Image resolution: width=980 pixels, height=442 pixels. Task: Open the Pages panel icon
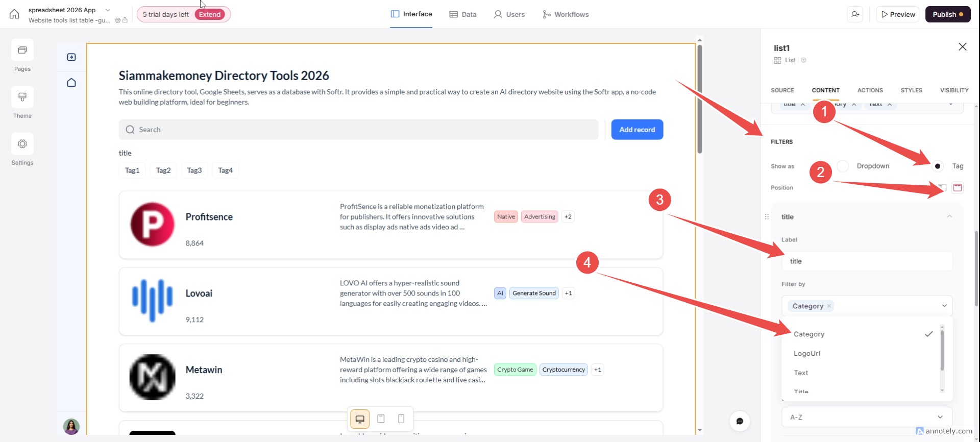pos(22,51)
